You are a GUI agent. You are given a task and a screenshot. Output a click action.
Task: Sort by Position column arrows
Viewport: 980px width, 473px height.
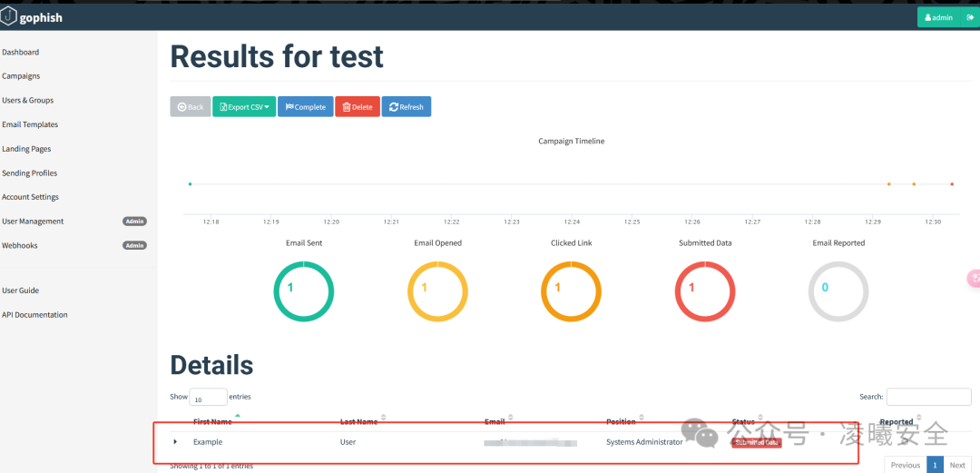coord(642,418)
